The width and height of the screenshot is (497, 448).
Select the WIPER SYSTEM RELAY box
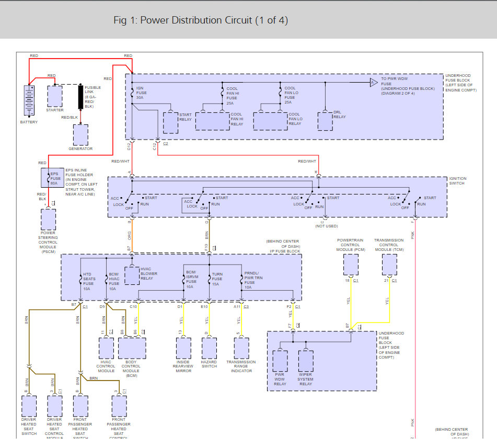coord(306,361)
